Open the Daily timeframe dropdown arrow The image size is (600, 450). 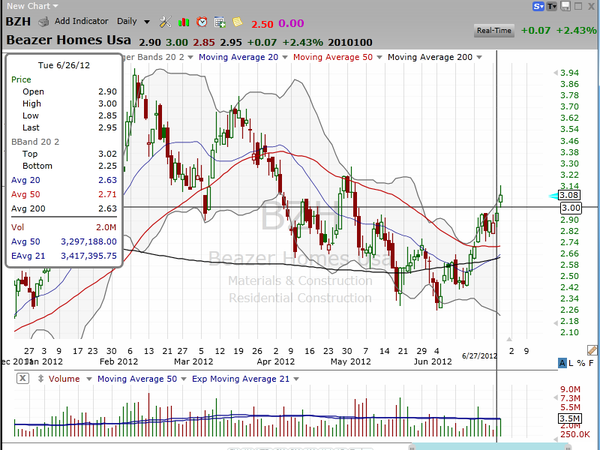point(147,22)
